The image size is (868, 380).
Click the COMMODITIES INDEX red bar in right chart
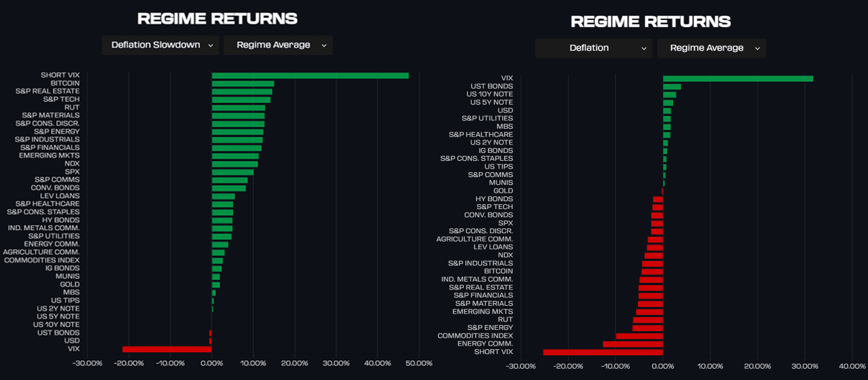click(x=639, y=336)
